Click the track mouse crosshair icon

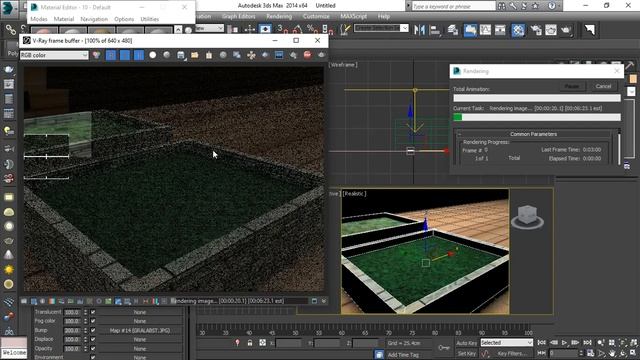click(x=251, y=55)
